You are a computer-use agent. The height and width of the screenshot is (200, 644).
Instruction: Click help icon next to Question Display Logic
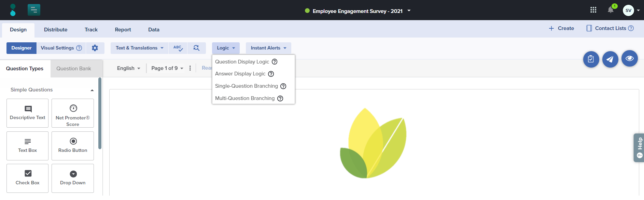click(x=275, y=62)
